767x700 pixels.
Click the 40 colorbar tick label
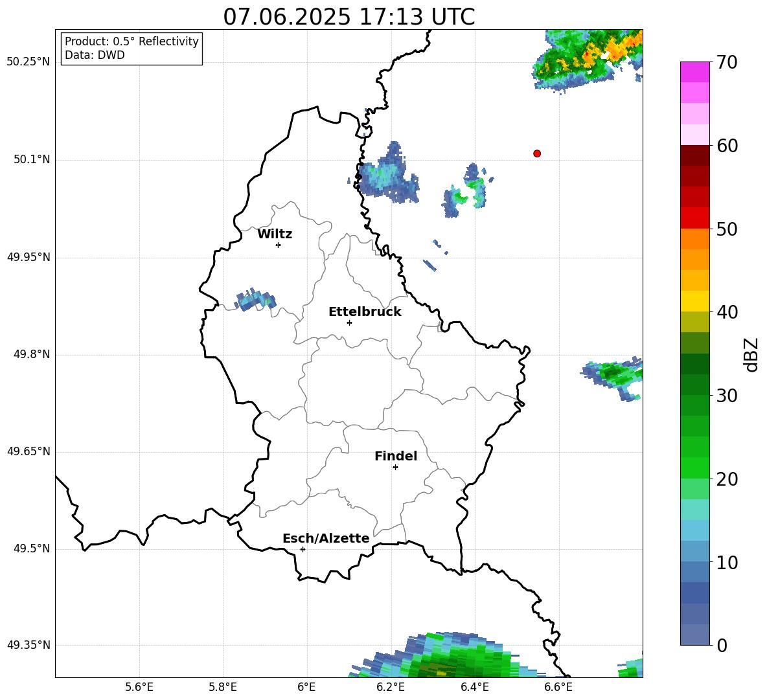(727, 312)
